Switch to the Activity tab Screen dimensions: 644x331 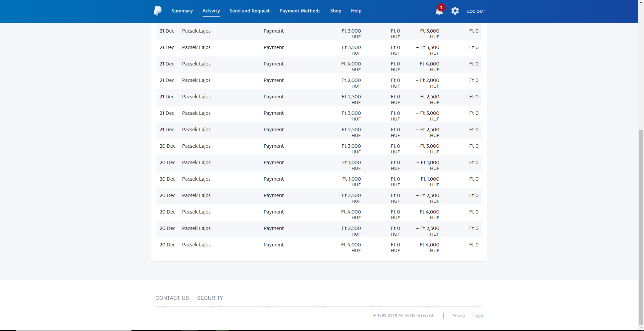click(x=211, y=11)
